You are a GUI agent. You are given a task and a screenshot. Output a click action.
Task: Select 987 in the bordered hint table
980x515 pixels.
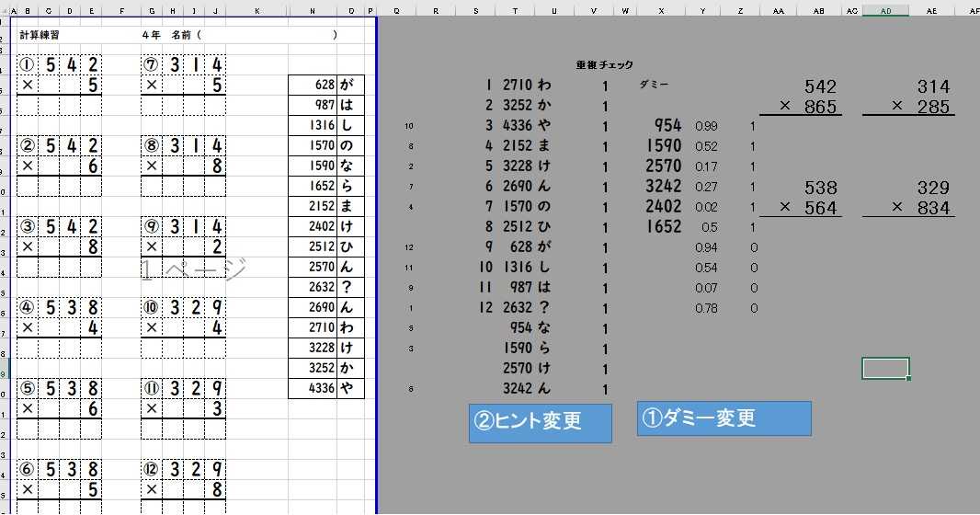[313, 105]
